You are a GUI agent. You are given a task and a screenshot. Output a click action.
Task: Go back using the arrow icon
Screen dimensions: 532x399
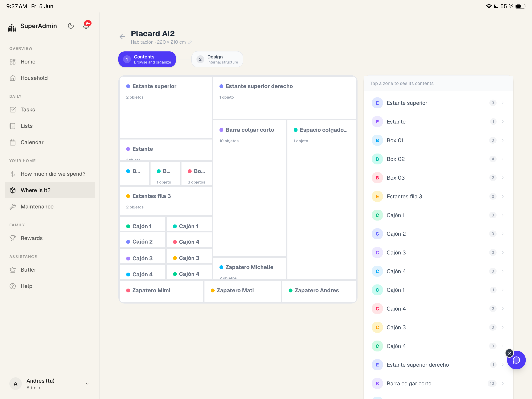coord(122,37)
